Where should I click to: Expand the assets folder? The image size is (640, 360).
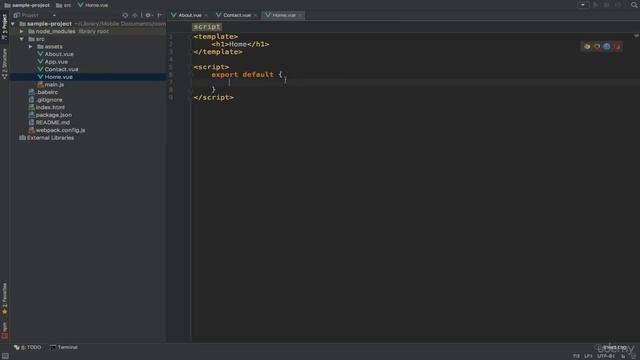(x=31, y=47)
